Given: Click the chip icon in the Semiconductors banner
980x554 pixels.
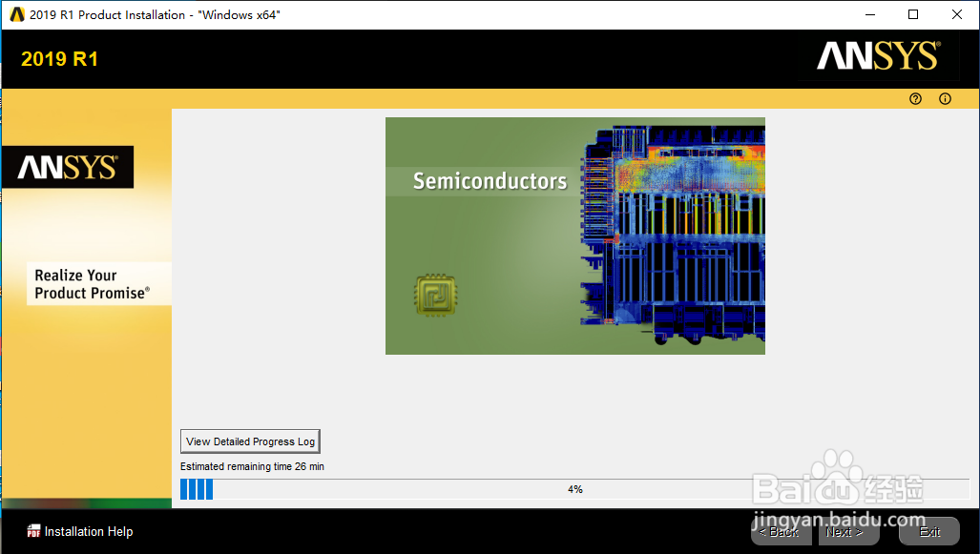Looking at the screenshot, I should 436,295.
